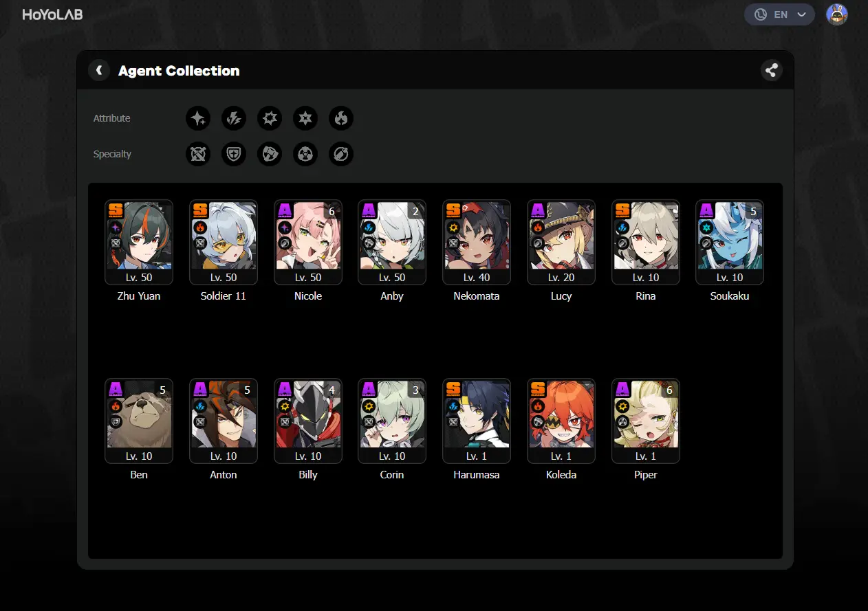Click the fire attribute icon on Soldier 11's card
The height and width of the screenshot is (611, 868).
pos(200,227)
